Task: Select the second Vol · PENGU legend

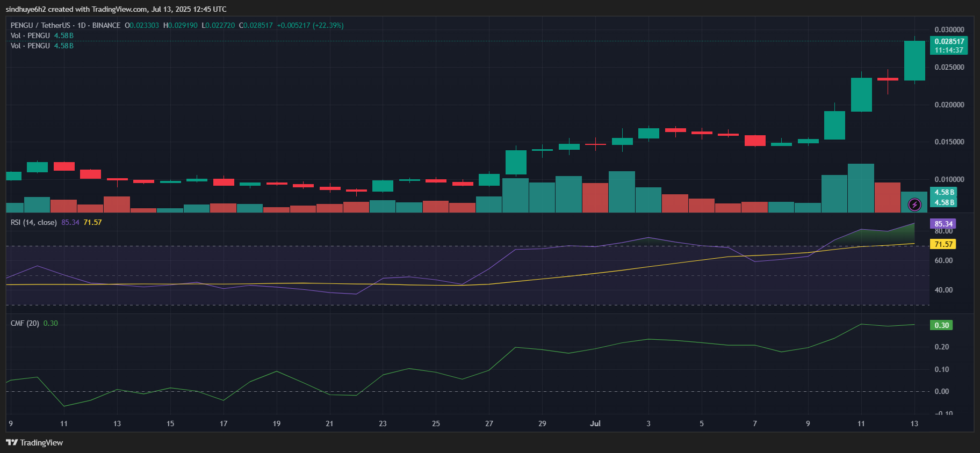Action: pyautogui.click(x=30, y=46)
